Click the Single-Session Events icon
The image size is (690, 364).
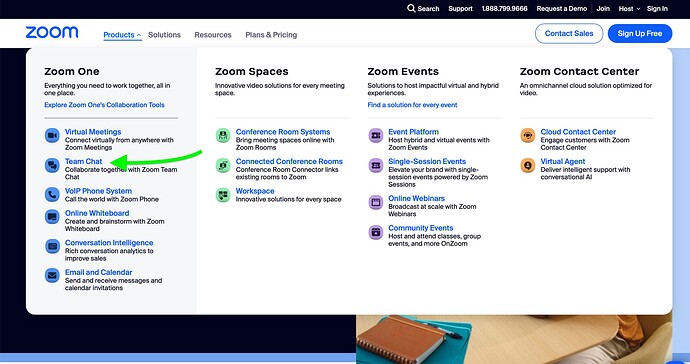[376, 165]
